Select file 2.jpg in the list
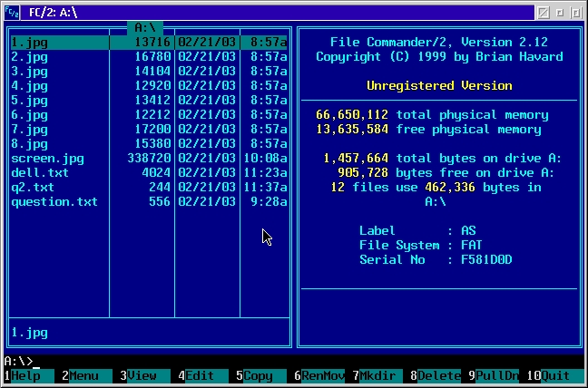This screenshot has width=588, height=388. pyautogui.click(x=149, y=57)
